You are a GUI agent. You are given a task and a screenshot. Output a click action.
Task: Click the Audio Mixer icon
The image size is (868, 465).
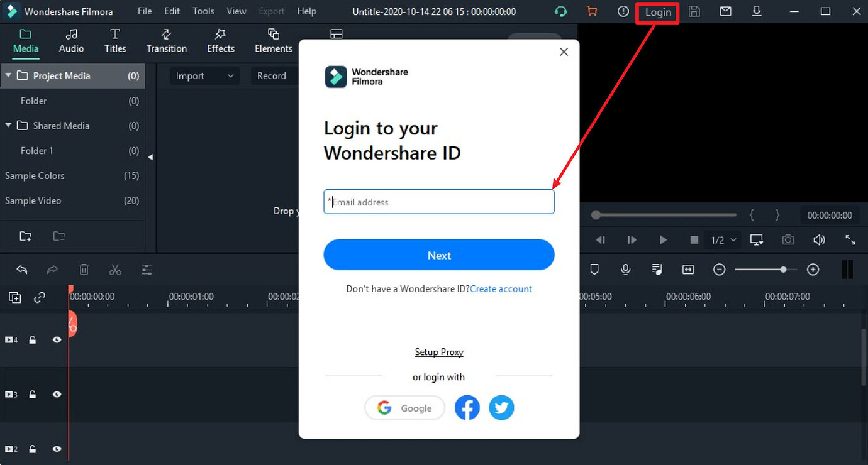(x=657, y=269)
